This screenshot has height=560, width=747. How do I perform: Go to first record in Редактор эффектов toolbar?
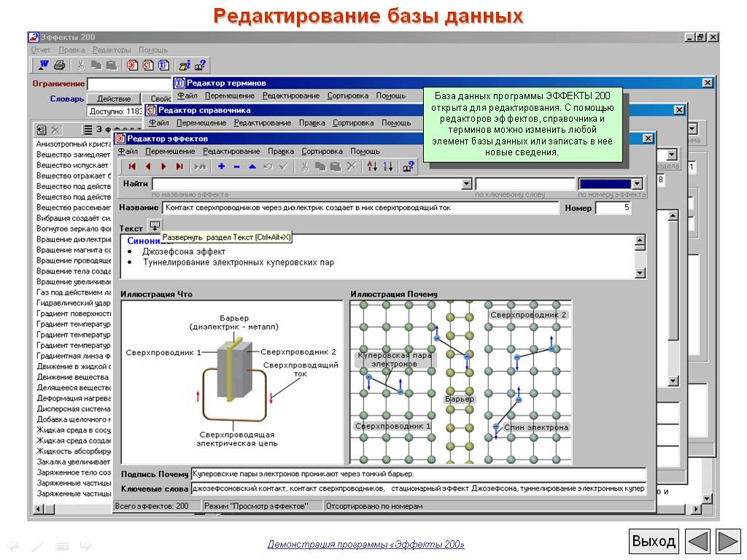tap(132, 167)
